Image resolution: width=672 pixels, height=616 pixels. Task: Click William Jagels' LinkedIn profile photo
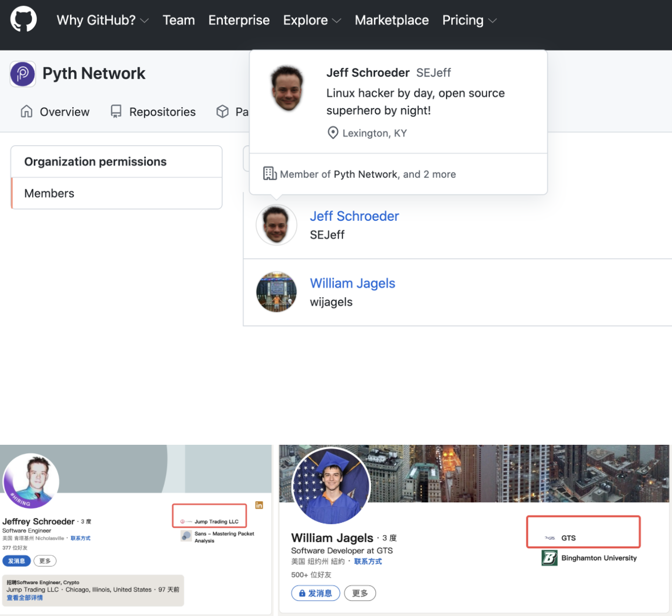pyautogui.click(x=331, y=486)
